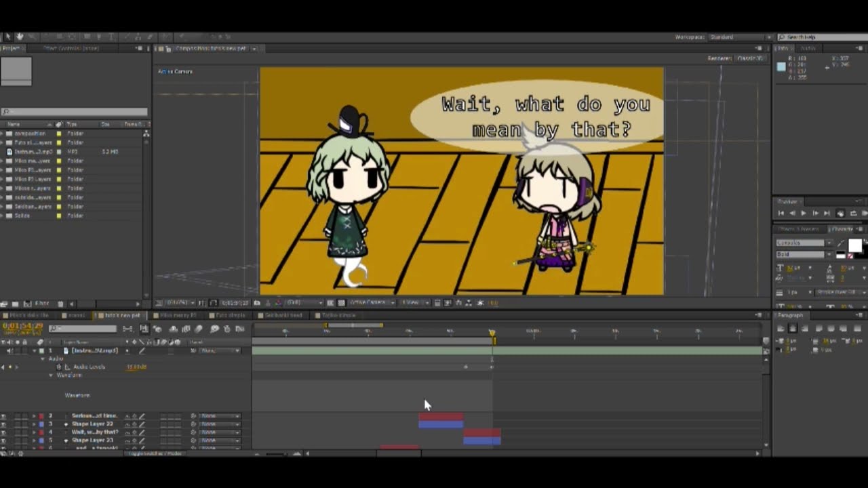The image size is (868, 488).
Task: Select the Hand tool
Action: click(x=20, y=37)
